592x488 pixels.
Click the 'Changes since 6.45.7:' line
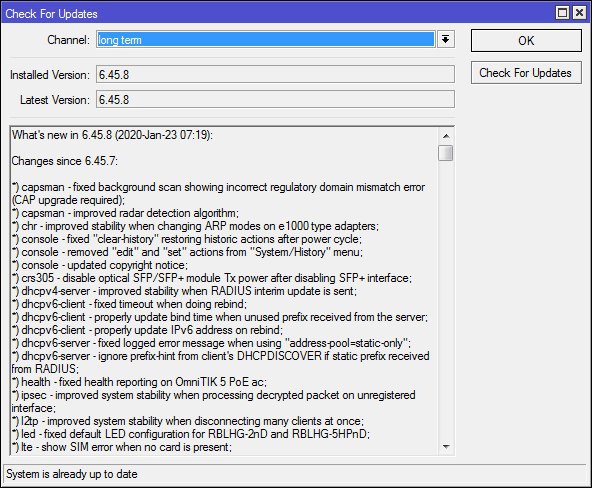tap(65, 161)
